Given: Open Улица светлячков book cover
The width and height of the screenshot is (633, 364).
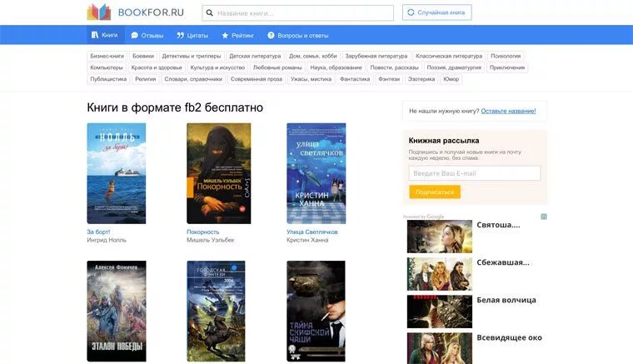Looking at the screenshot, I should 316,173.
